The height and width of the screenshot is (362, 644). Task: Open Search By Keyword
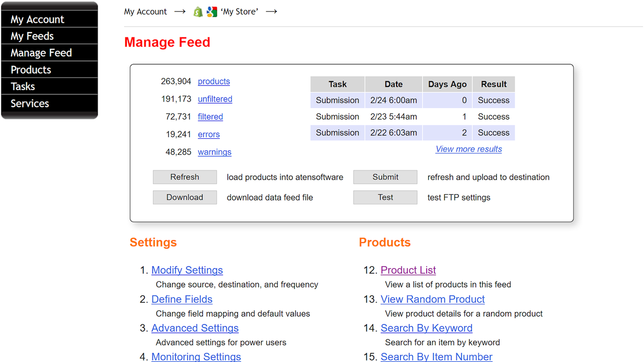click(x=427, y=328)
